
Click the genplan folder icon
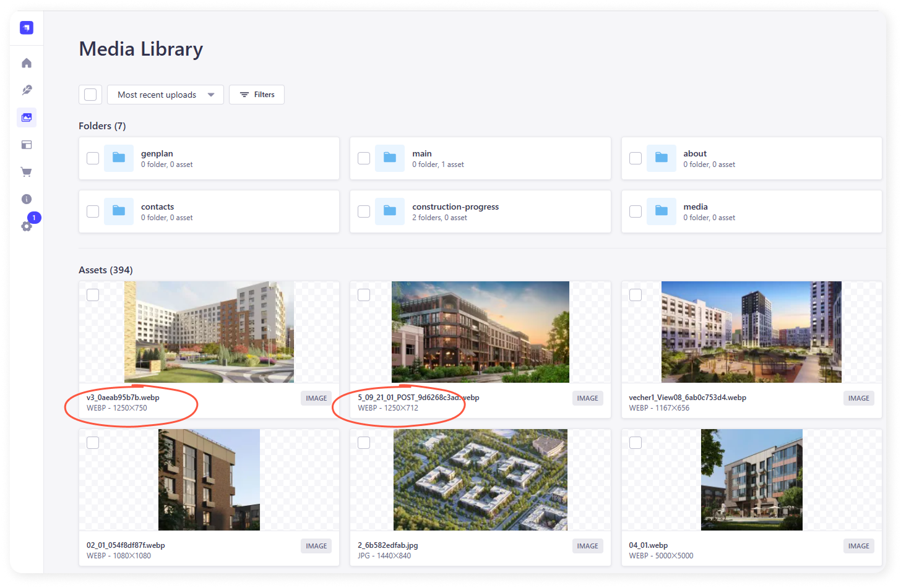(119, 158)
